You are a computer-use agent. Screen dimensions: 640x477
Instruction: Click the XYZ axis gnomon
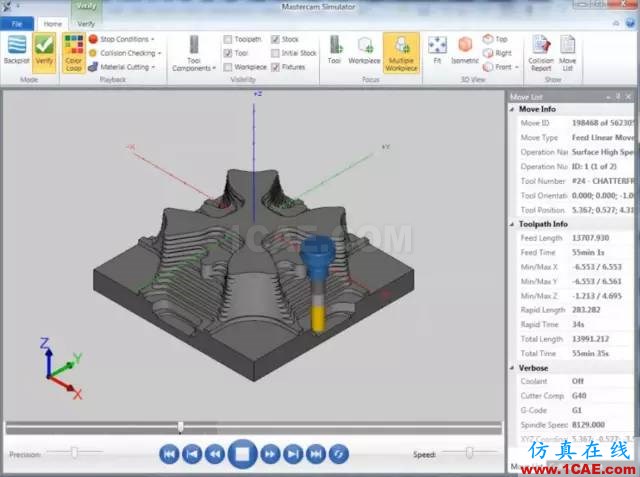pyautogui.click(x=62, y=369)
